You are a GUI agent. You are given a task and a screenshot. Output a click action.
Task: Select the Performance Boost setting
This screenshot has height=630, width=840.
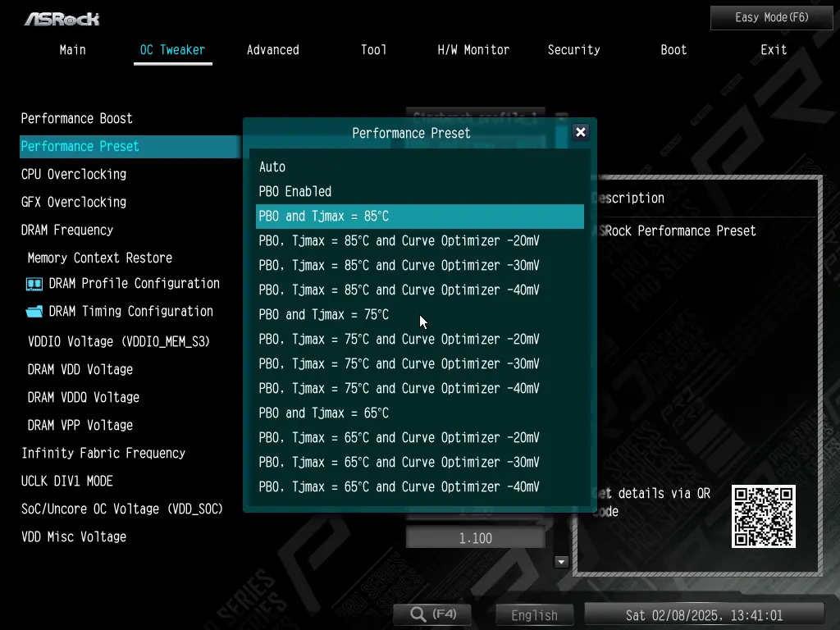coord(76,118)
